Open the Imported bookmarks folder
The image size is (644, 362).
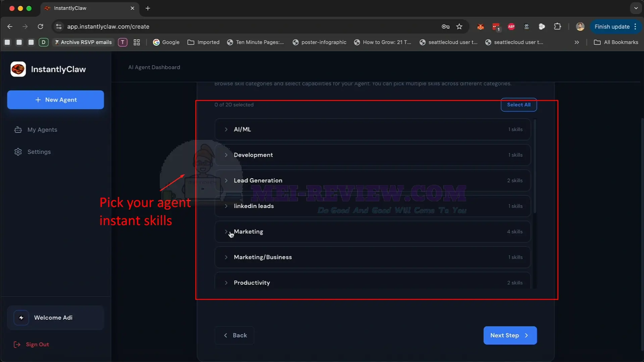[x=203, y=42]
